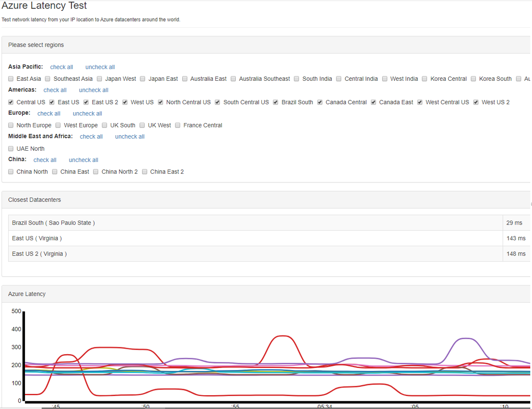This screenshot has width=532, height=409.
Task: Select East US 2 ( Virginia ) row
Action: click(269, 254)
